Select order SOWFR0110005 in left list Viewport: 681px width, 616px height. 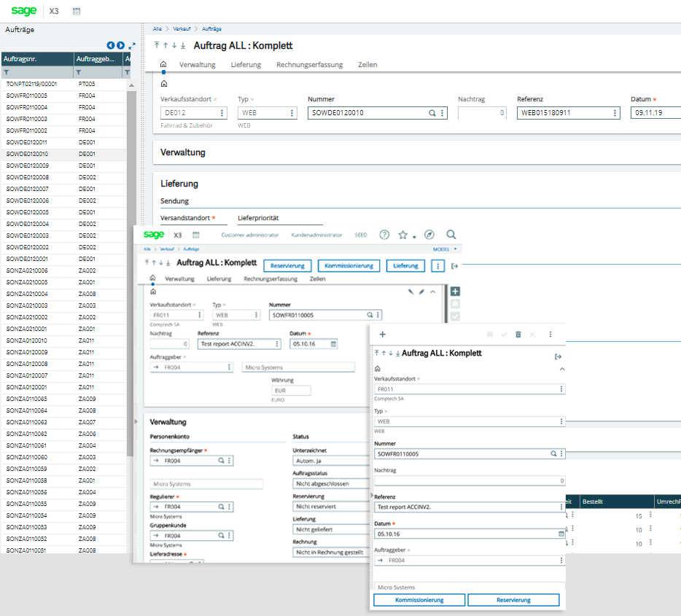point(64,96)
